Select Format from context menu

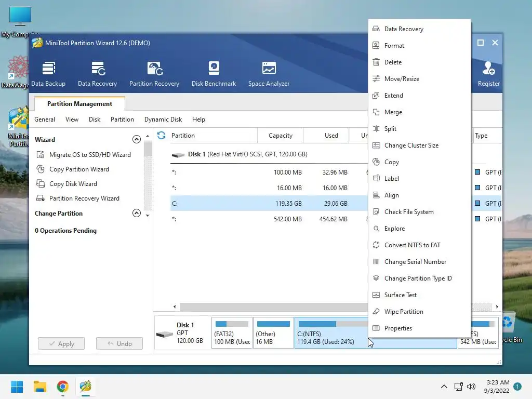click(x=420, y=46)
